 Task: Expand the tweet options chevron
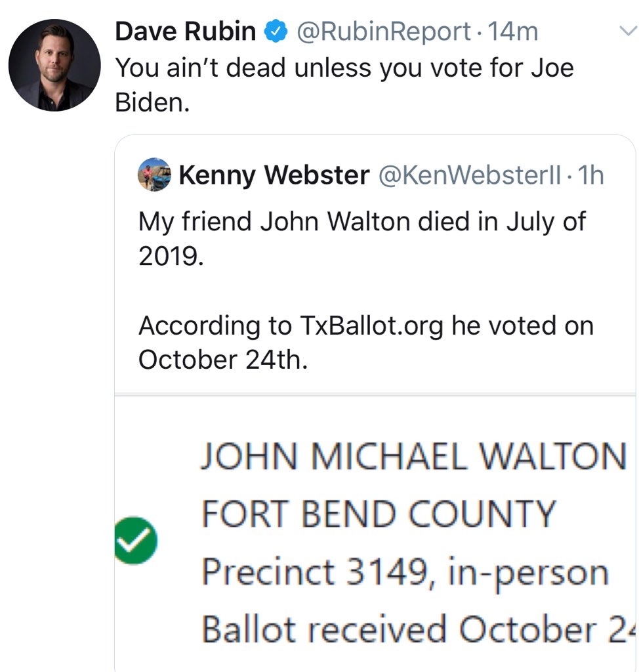point(627,30)
